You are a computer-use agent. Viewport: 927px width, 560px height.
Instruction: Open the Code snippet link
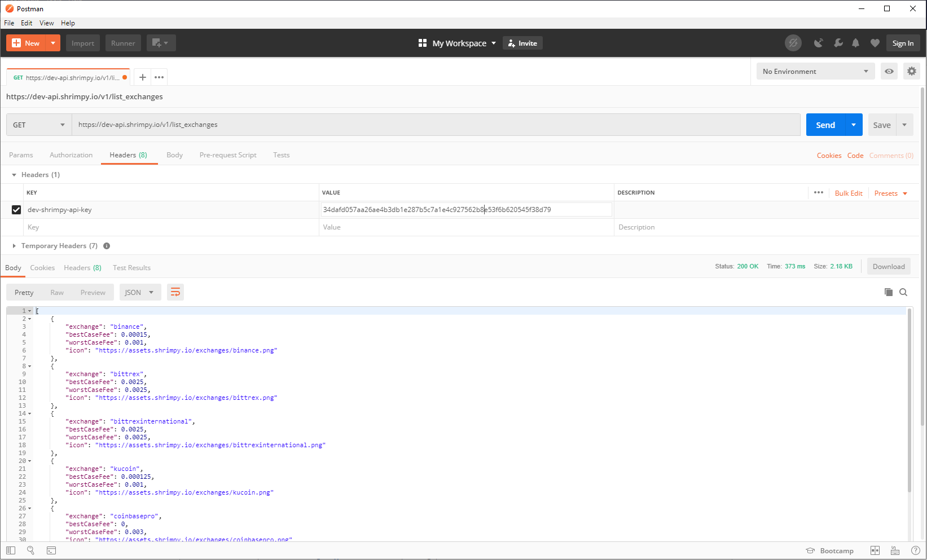(x=855, y=156)
